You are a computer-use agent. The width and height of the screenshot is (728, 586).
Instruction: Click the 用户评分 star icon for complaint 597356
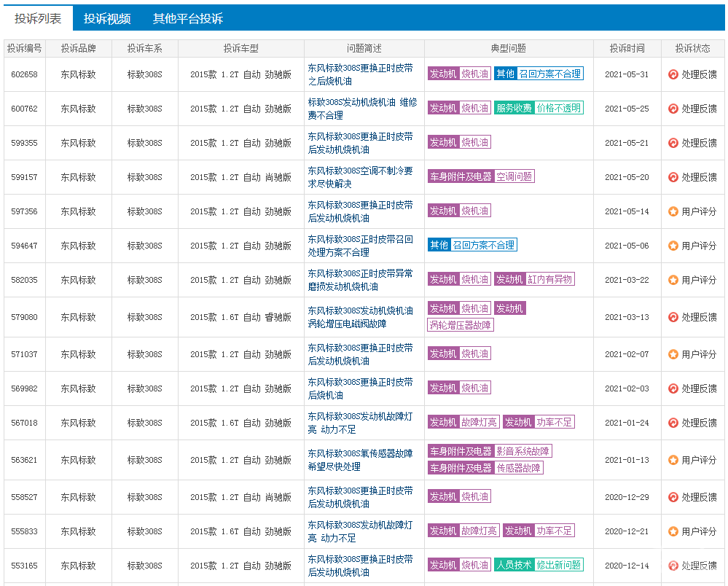click(673, 212)
